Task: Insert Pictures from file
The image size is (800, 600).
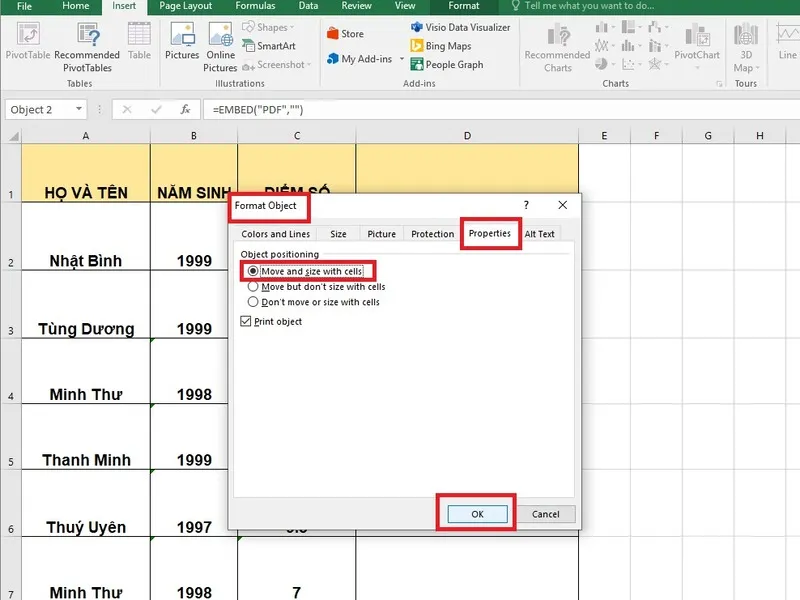Action: [182, 41]
